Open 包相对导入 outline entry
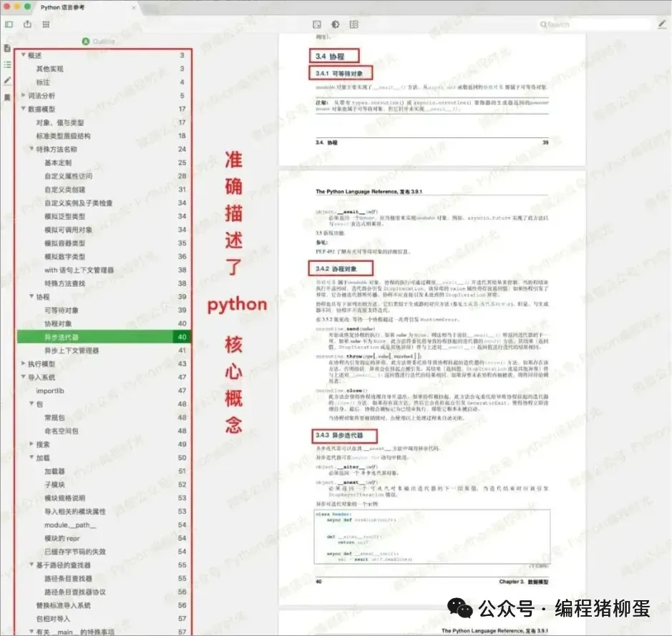 pos(53,619)
